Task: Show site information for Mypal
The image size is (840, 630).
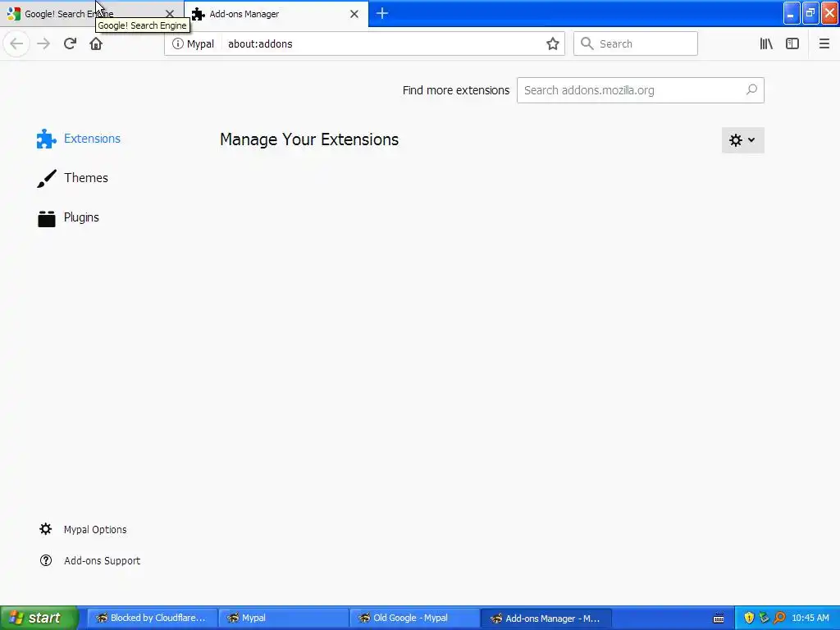Action: coord(193,44)
